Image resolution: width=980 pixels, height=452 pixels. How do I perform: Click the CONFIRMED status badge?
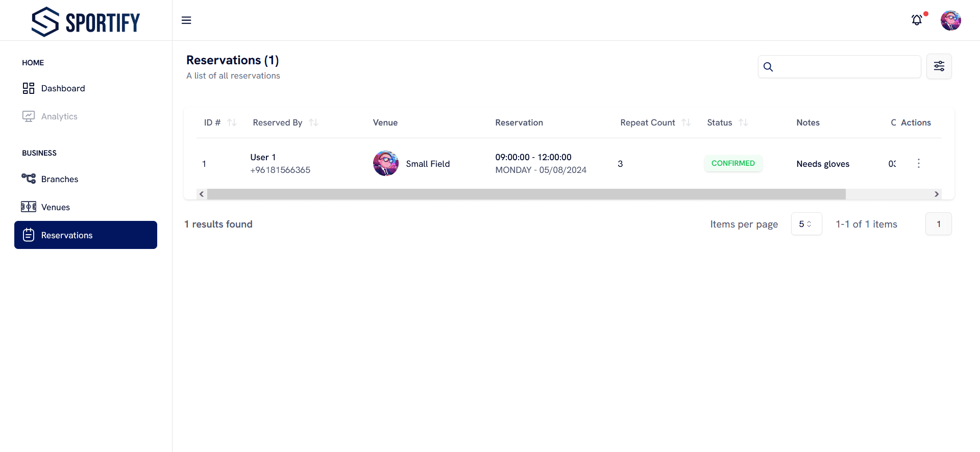[733, 163]
